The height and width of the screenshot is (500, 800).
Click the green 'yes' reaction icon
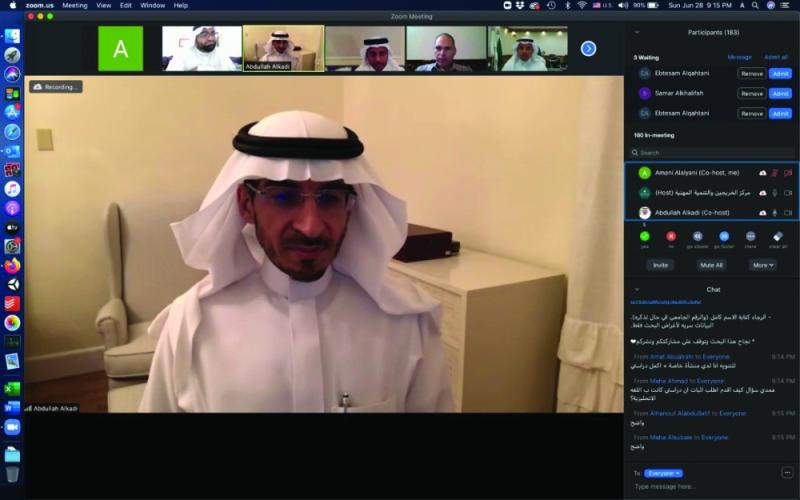point(644,236)
